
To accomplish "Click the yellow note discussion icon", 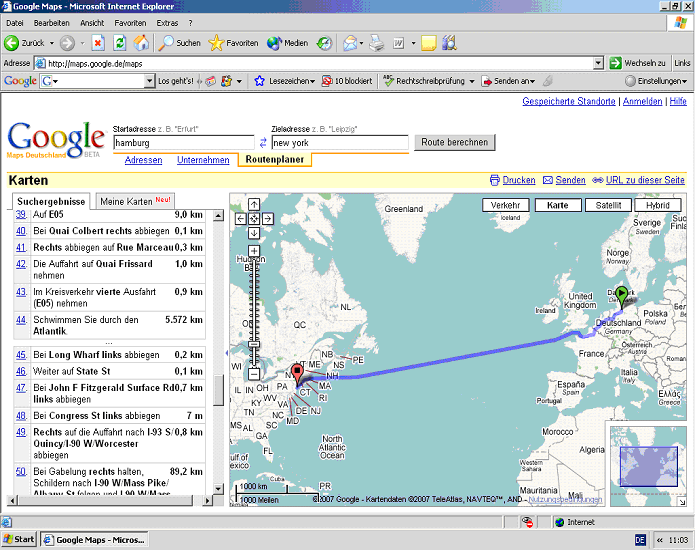I will point(429,43).
